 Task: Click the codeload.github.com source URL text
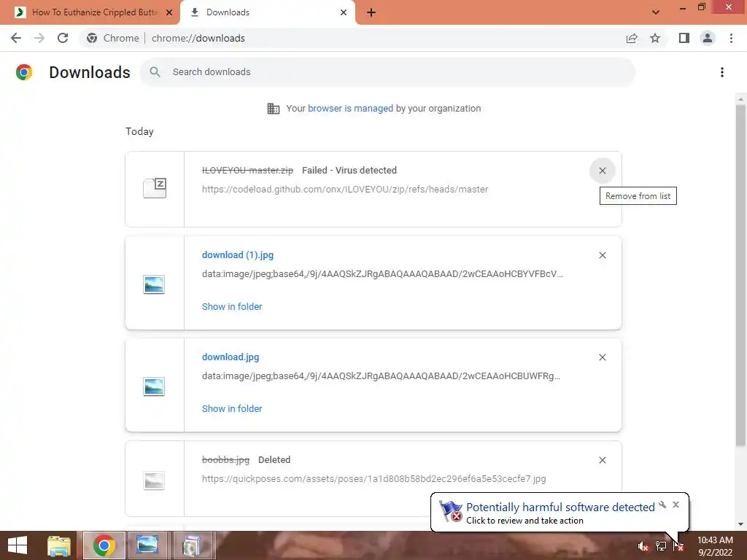[345, 190]
